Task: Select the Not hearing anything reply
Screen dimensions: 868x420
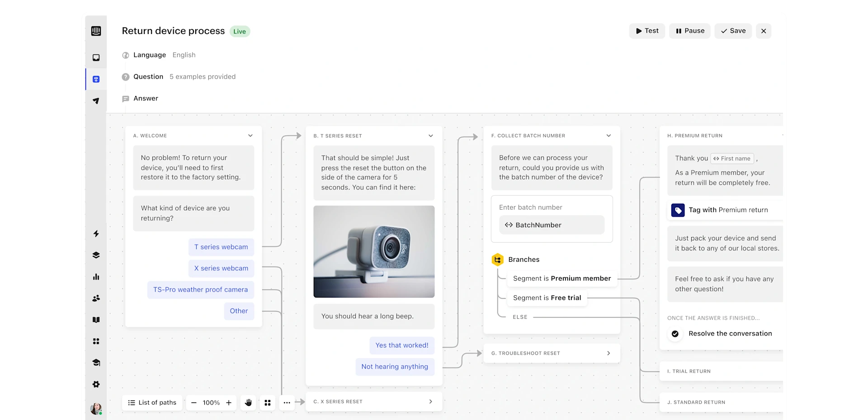Action: 395,367
